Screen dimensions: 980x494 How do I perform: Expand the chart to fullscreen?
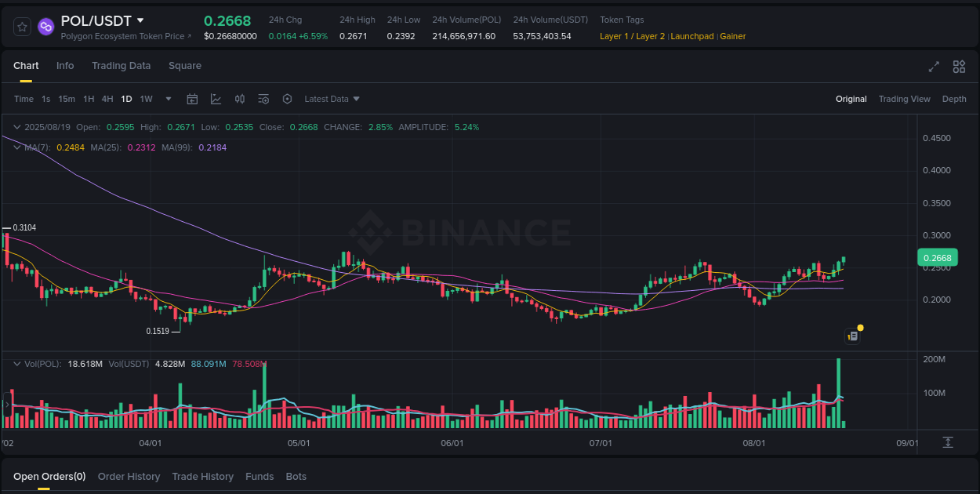point(934,67)
